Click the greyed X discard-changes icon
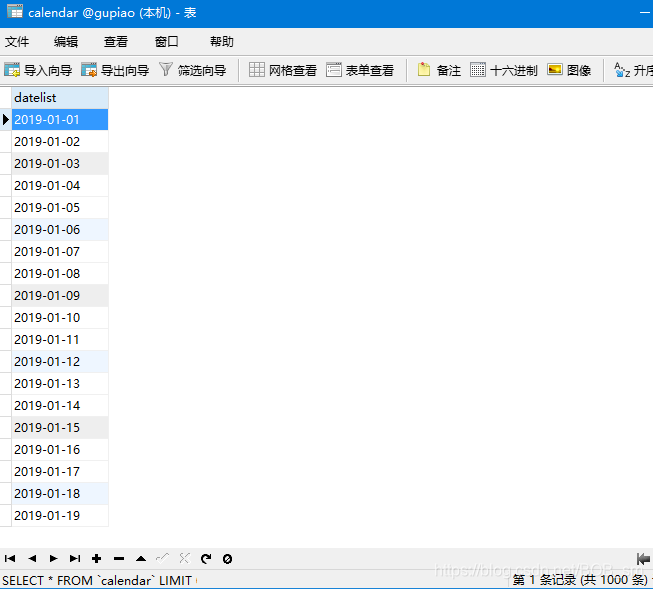This screenshot has height=589, width=653. tap(184, 558)
